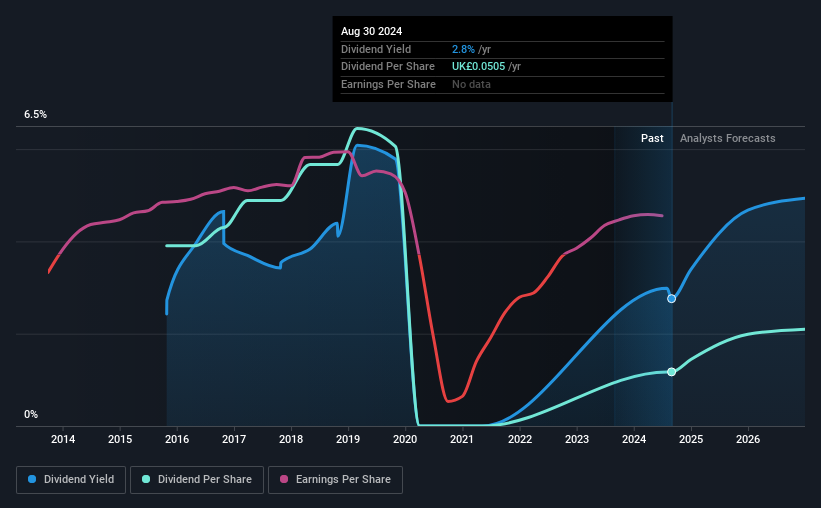821x508 pixels.
Task: Click the tooltip Earnings Per Share row label
Action: coord(389,84)
